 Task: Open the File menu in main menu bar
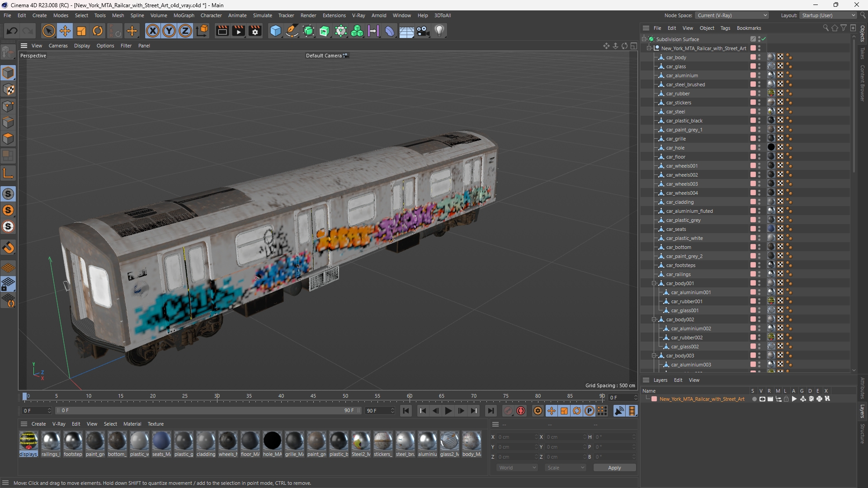pyautogui.click(x=7, y=15)
